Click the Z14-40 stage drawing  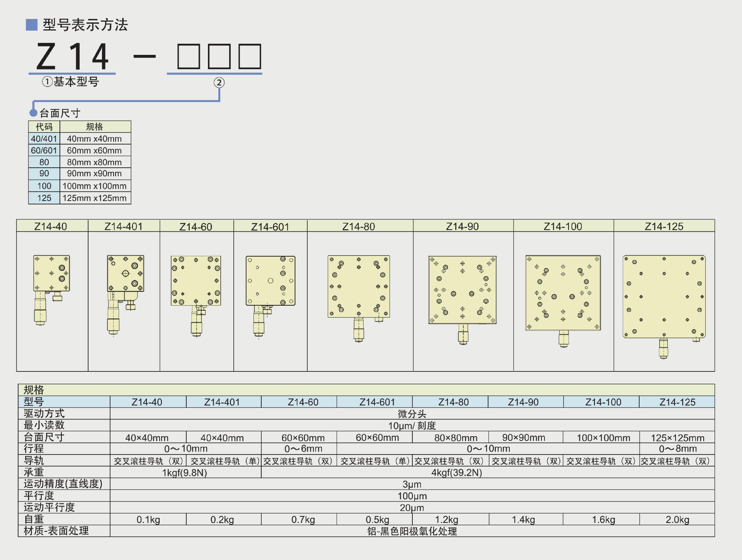tap(51, 274)
